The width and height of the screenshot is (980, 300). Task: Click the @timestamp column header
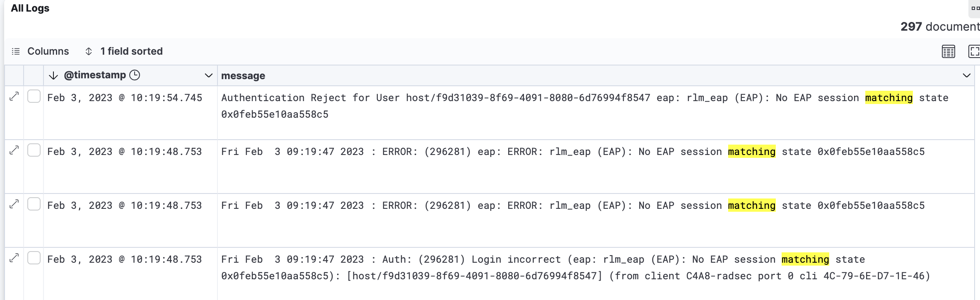[x=95, y=75]
